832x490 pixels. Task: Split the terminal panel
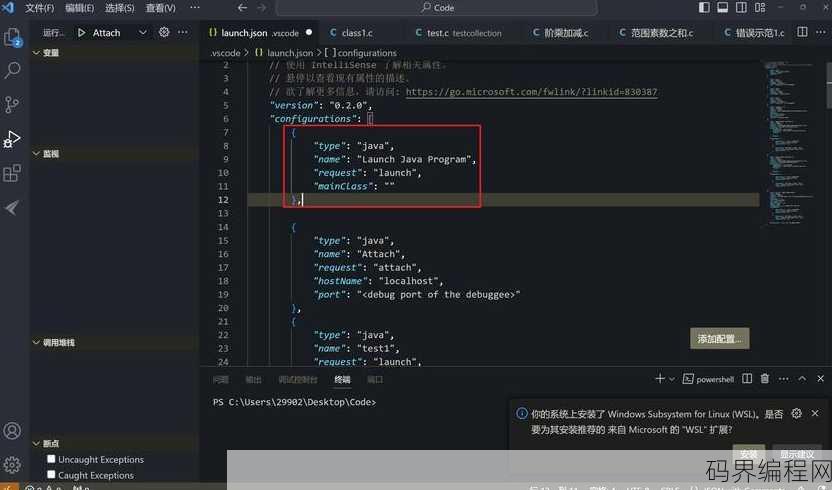747,379
